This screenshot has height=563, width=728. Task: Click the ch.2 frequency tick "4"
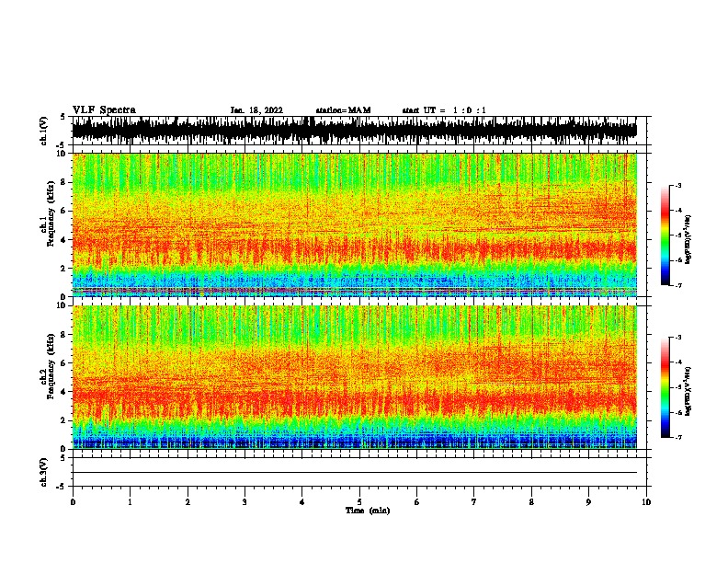tap(64, 392)
